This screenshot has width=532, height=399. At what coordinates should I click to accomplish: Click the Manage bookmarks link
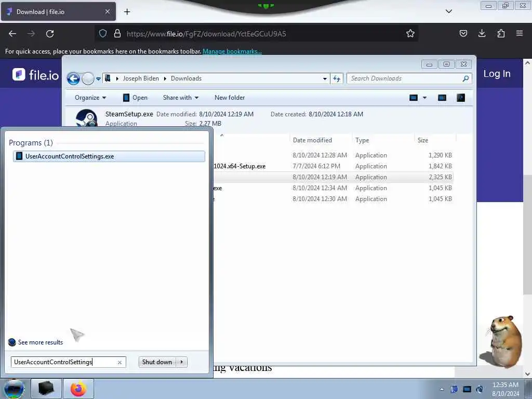[x=232, y=51]
